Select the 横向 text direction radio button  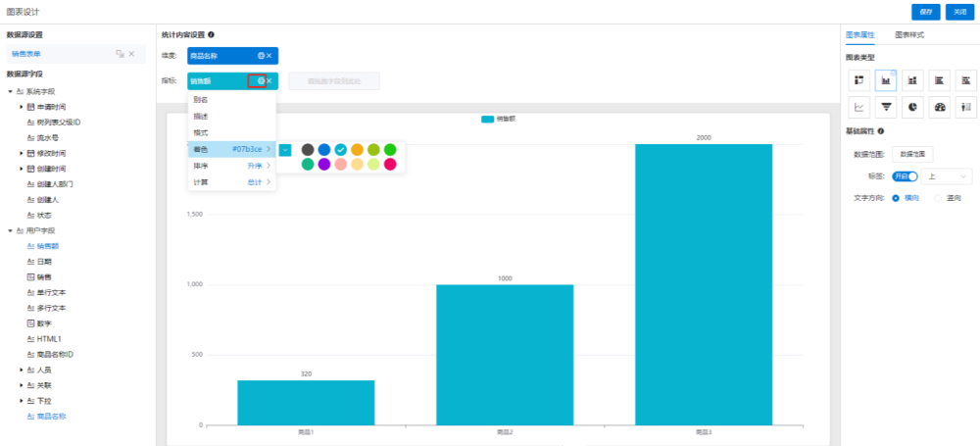tap(896, 198)
